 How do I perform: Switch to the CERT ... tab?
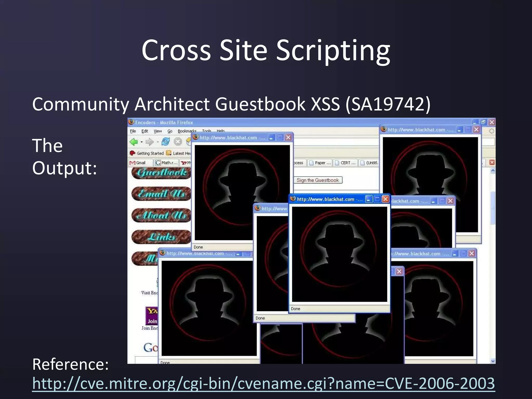pyautogui.click(x=345, y=163)
